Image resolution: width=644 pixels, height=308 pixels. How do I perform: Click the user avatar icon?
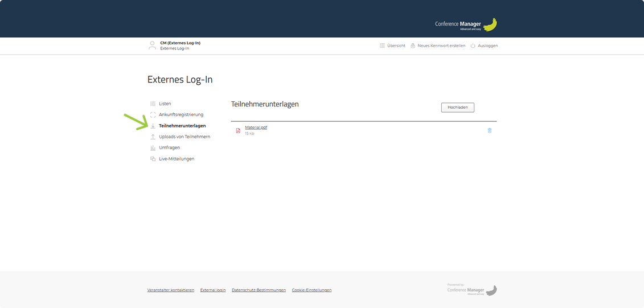(153, 46)
